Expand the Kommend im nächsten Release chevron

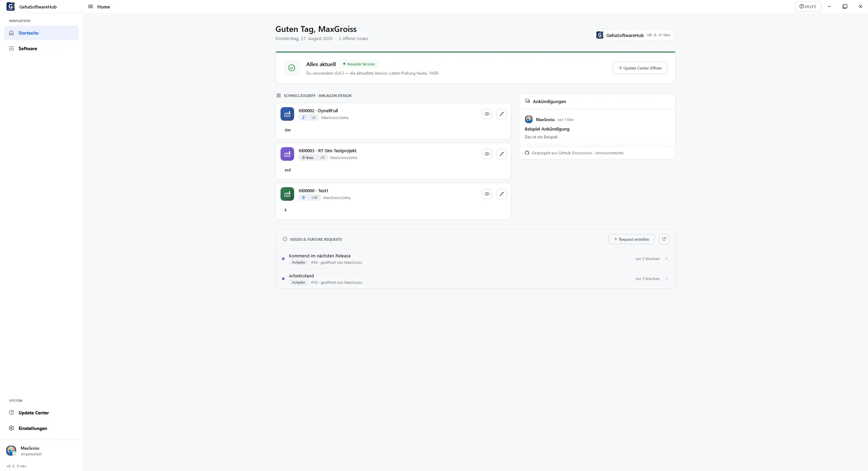coord(667,259)
